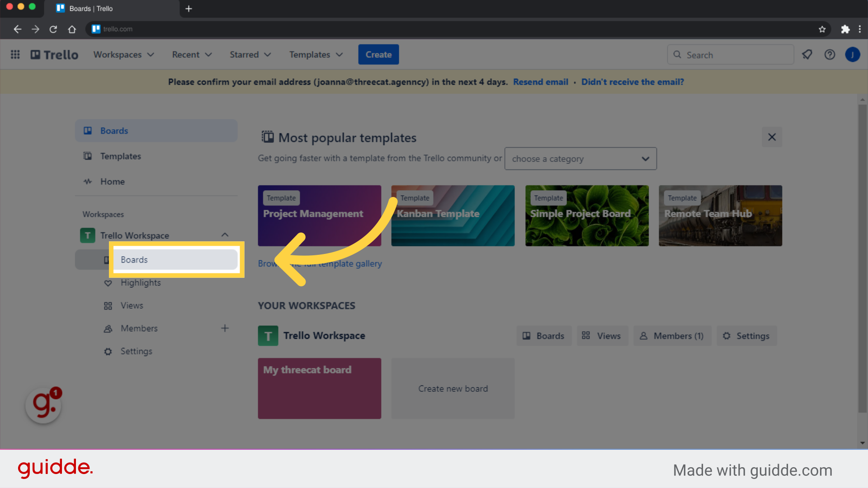
Task: Open workspace Settings gear in sidebar
Action: 136,351
